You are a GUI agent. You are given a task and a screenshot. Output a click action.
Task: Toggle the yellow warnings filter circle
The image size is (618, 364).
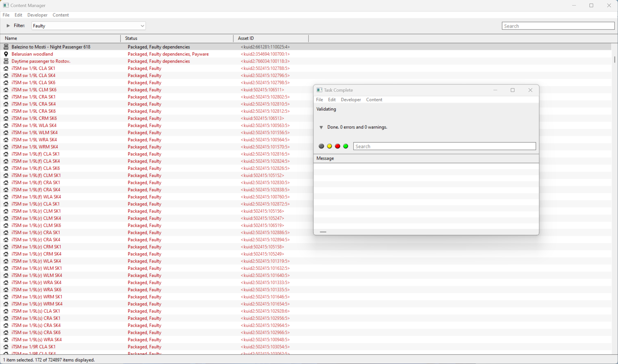[x=329, y=146]
